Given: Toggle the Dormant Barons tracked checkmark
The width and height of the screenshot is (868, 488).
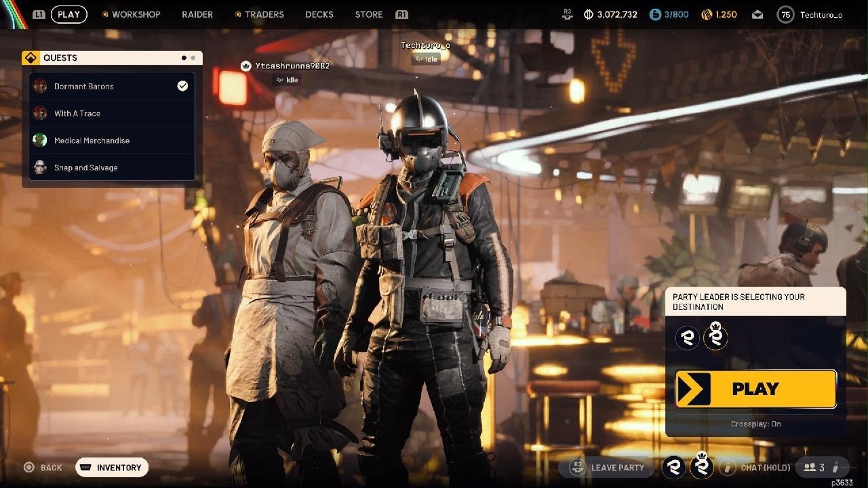Looking at the screenshot, I should [x=182, y=86].
